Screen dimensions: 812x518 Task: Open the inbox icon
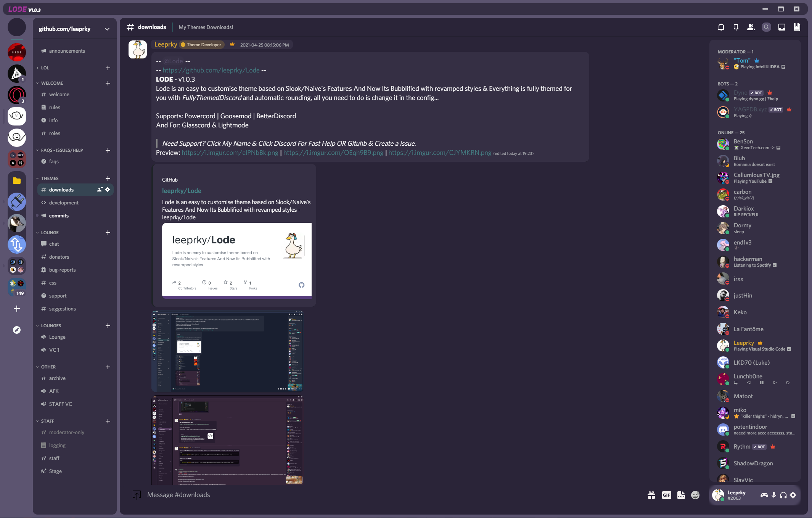coord(781,27)
